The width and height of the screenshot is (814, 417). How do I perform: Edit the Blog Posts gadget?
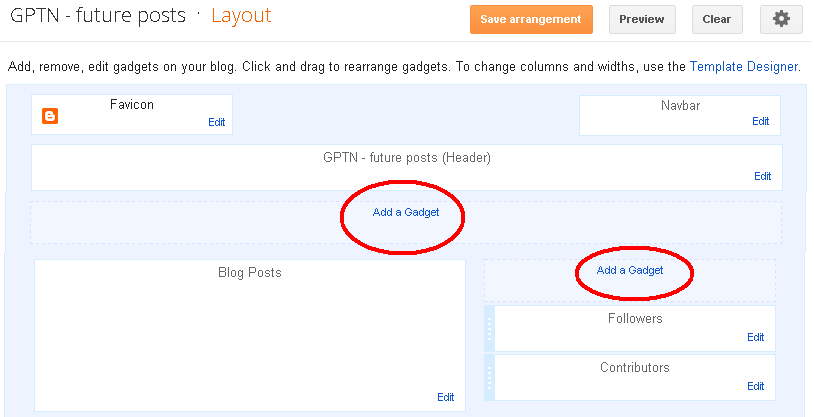[x=445, y=397]
